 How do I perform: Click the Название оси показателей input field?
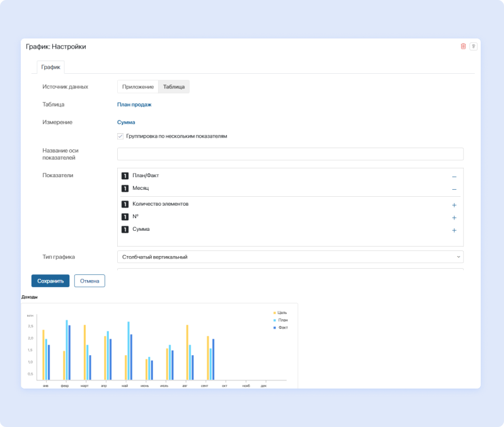point(290,154)
